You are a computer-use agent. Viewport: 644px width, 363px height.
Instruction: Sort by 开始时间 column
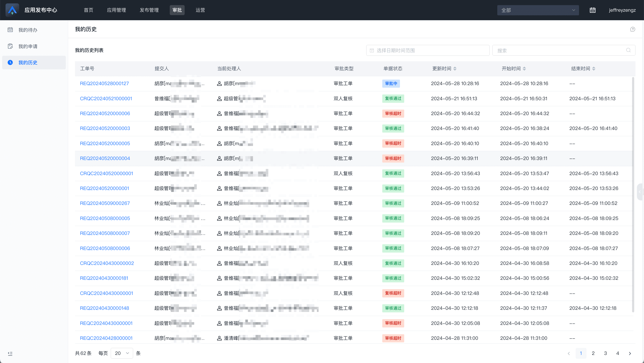click(524, 69)
